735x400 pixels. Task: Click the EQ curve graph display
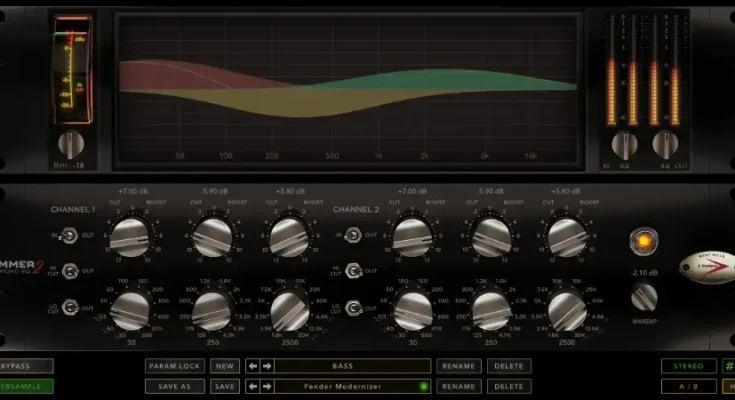[346, 90]
